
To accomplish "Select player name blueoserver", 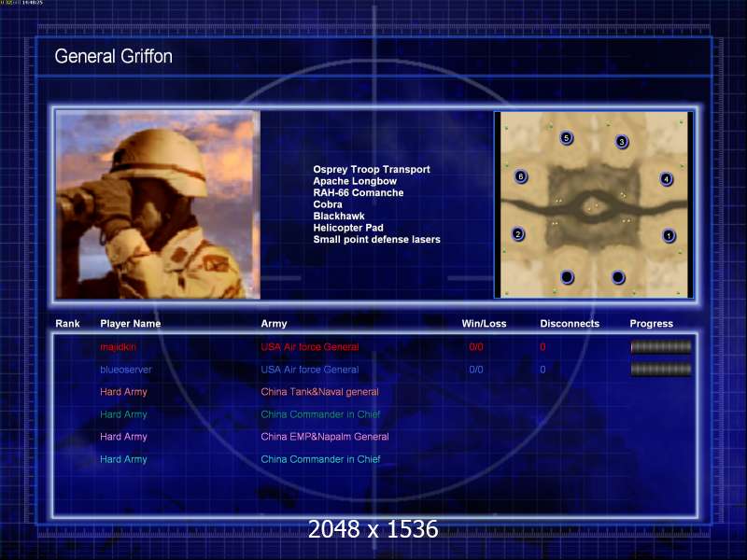I will (x=126, y=370).
